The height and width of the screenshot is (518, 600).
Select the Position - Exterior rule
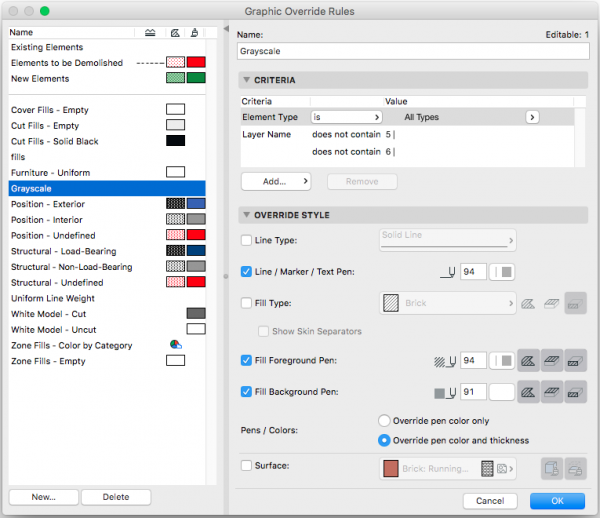tap(50, 204)
